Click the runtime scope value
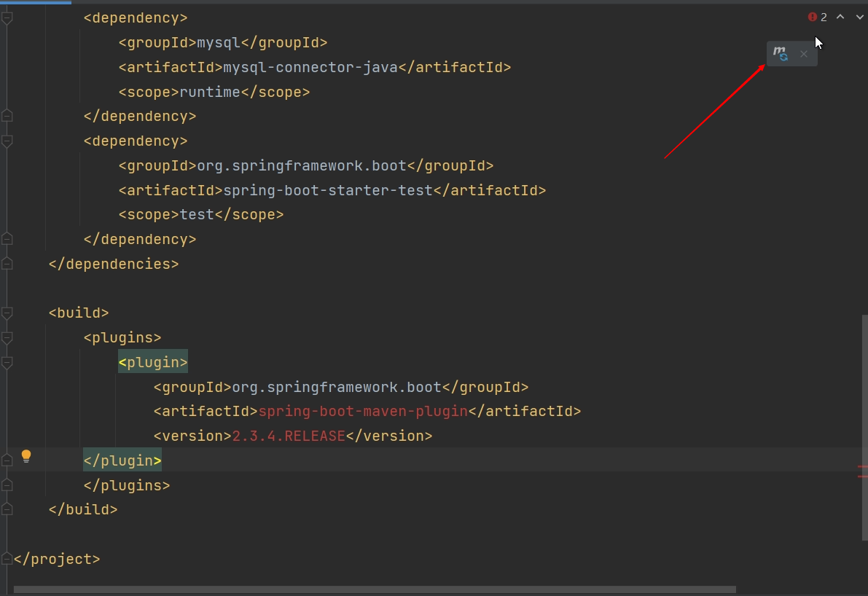Screen dimensions: 868x596 (x=210, y=92)
